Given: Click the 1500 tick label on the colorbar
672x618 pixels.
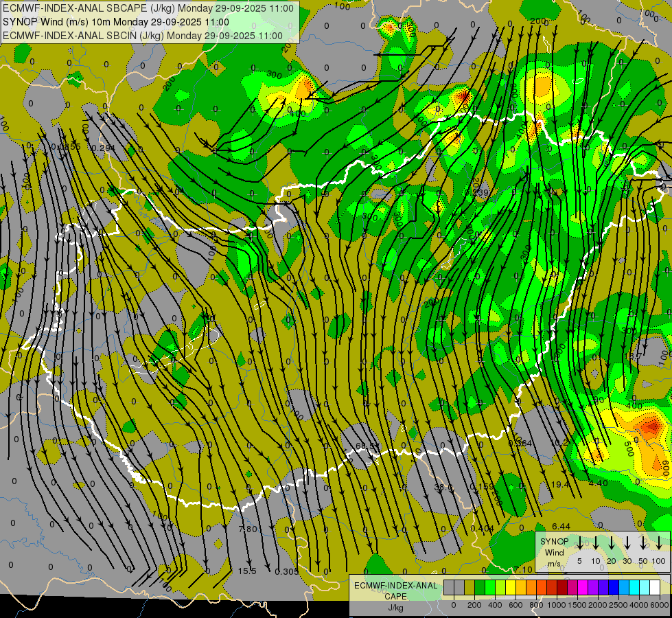Looking at the screenshot, I should (x=577, y=605).
